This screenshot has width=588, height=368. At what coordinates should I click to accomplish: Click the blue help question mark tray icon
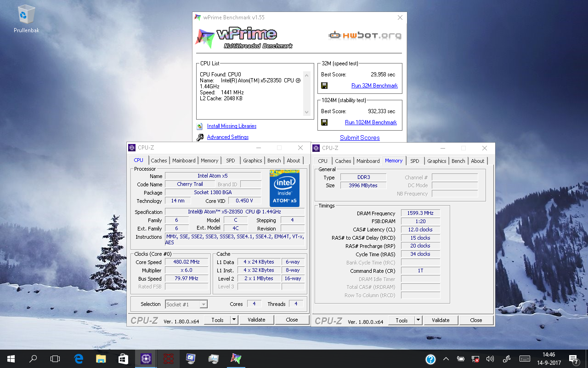click(430, 359)
